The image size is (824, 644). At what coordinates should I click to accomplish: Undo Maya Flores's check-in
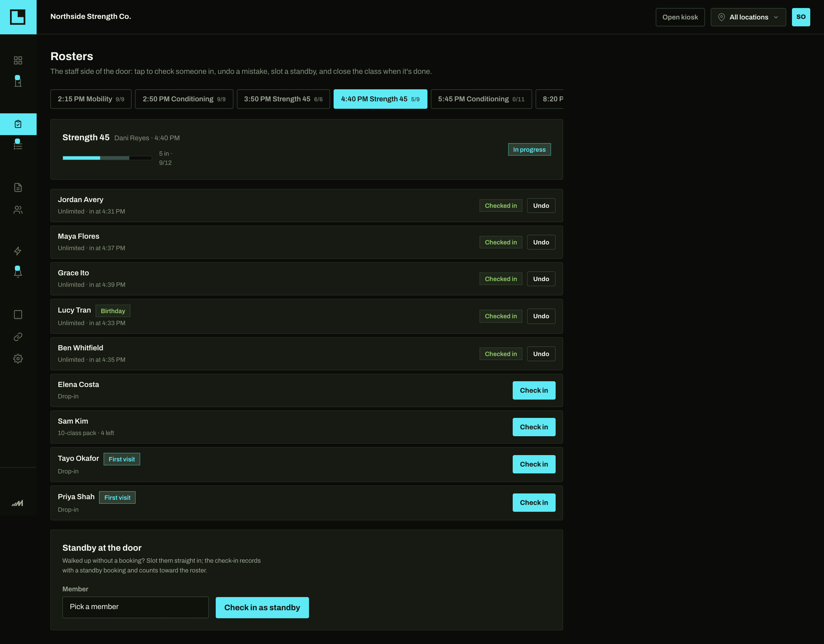point(541,242)
